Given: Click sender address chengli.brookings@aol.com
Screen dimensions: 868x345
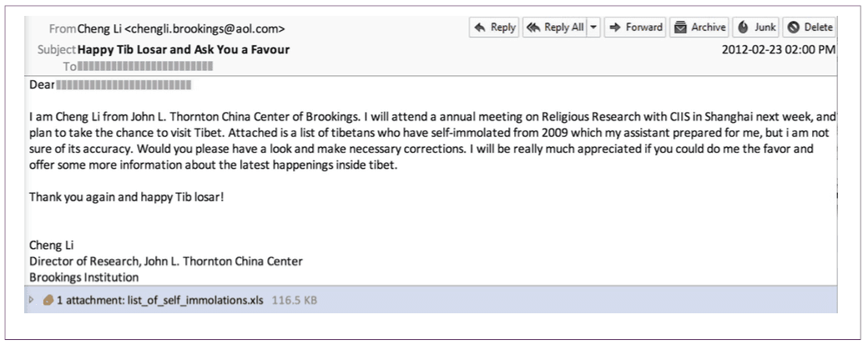Looking at the screenshot, I should [205, 28].
